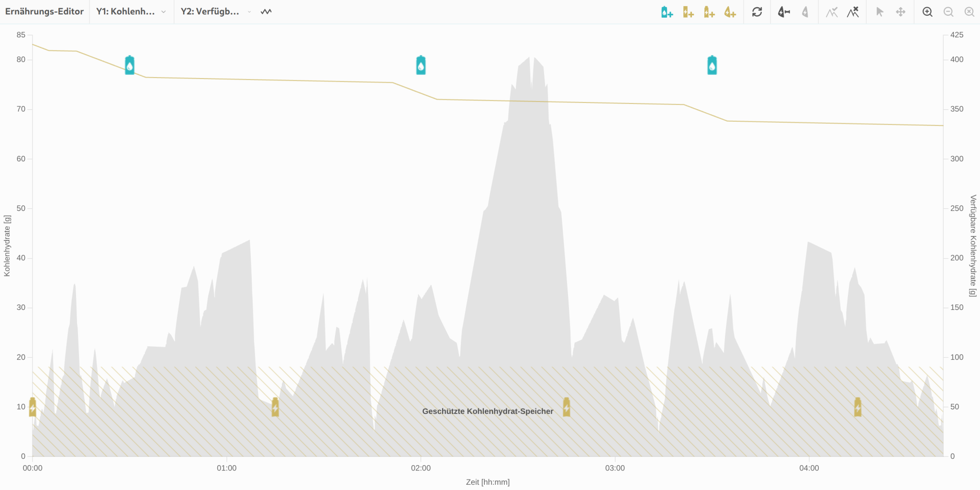Screen dimensions: 980x490
Task: Open the Y2: Verfügb... dropdown
Action: click(x=216, y=11)
